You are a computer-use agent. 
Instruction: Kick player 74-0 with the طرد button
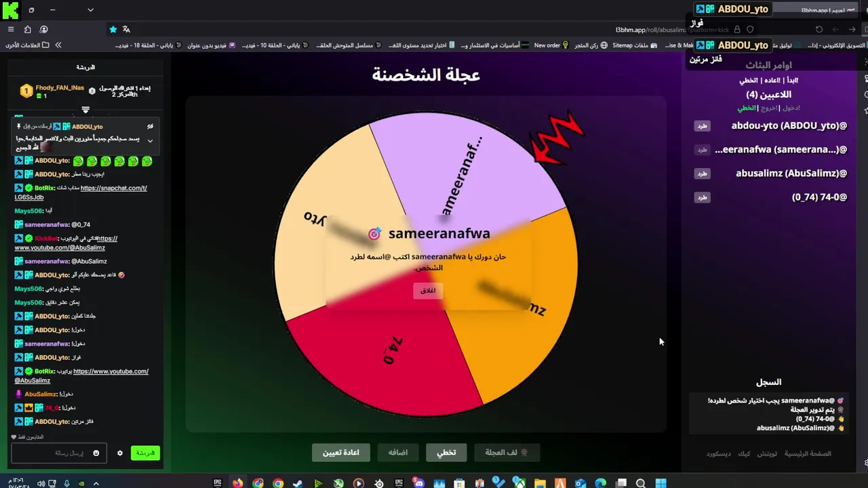point(702,197)
